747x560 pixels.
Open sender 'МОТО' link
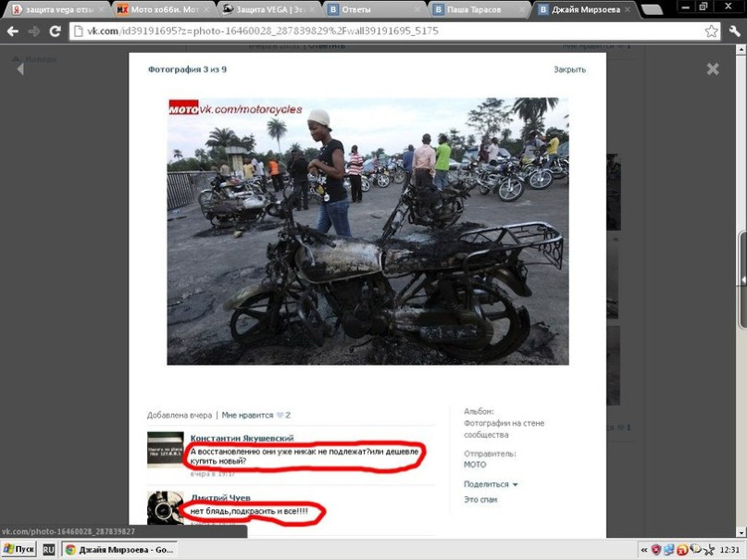475,465
